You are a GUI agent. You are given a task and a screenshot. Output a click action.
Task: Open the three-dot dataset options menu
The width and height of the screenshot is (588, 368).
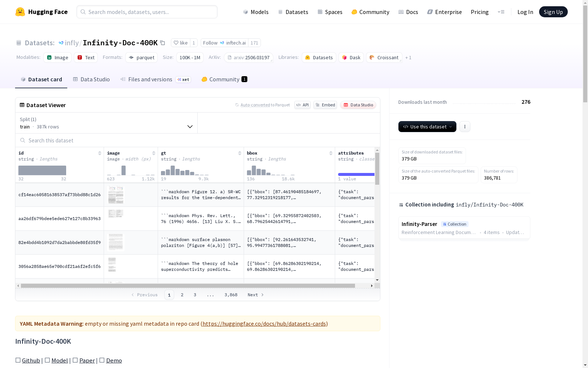pos(465,127)
